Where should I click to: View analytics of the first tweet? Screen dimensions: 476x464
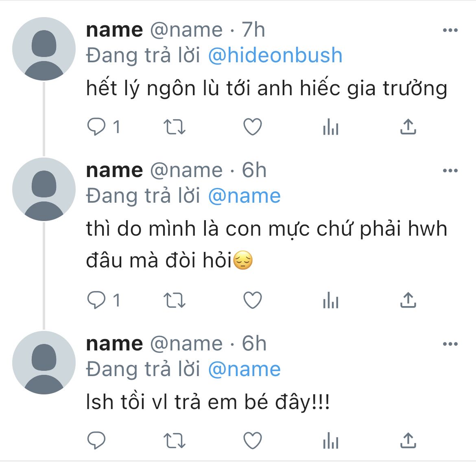click(330, 128)
